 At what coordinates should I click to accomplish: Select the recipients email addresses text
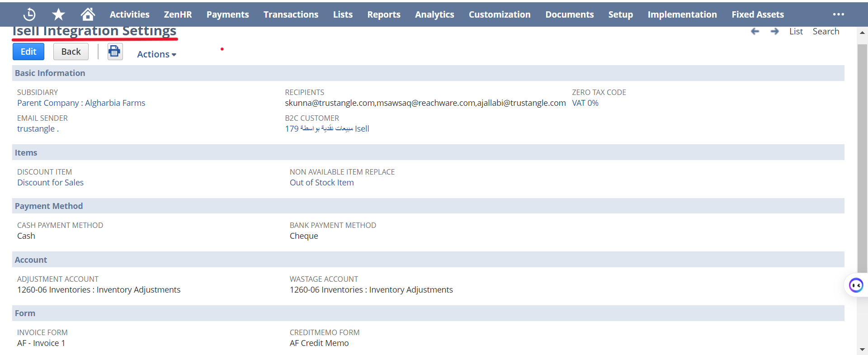pos(425,103)
